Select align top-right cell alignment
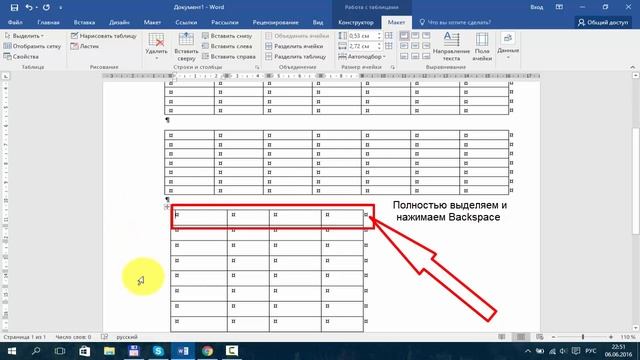Viewport: 640px width, 360px height. (426, 36)
